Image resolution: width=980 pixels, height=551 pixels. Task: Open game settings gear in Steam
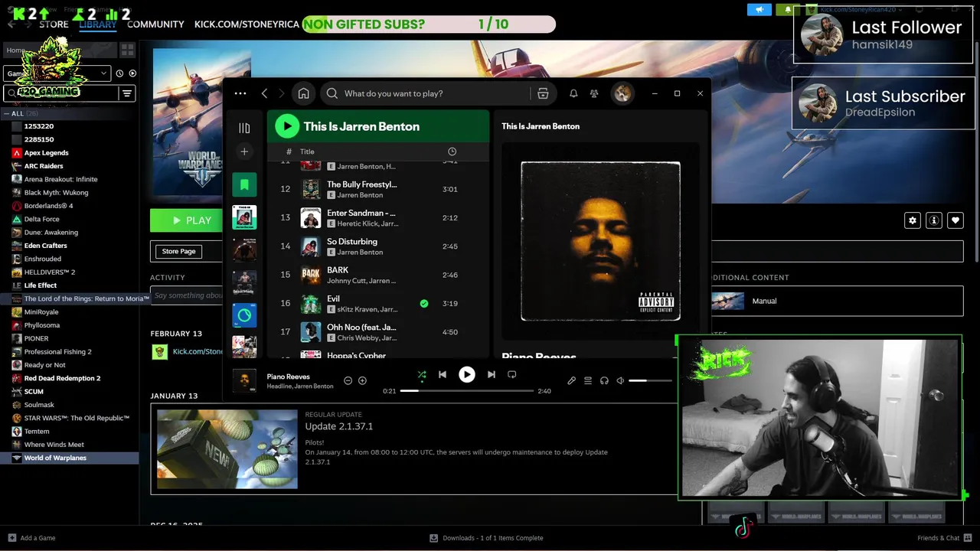[912, 220]
